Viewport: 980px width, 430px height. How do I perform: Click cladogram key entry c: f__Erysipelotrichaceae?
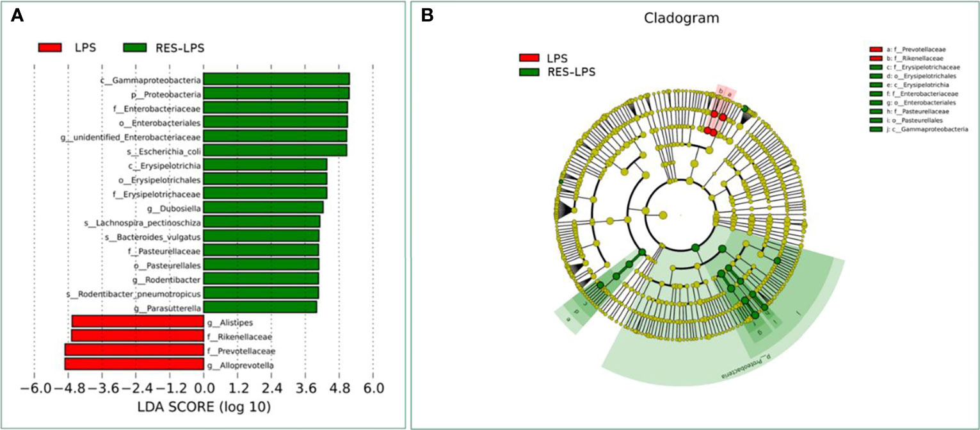[914, 67]
